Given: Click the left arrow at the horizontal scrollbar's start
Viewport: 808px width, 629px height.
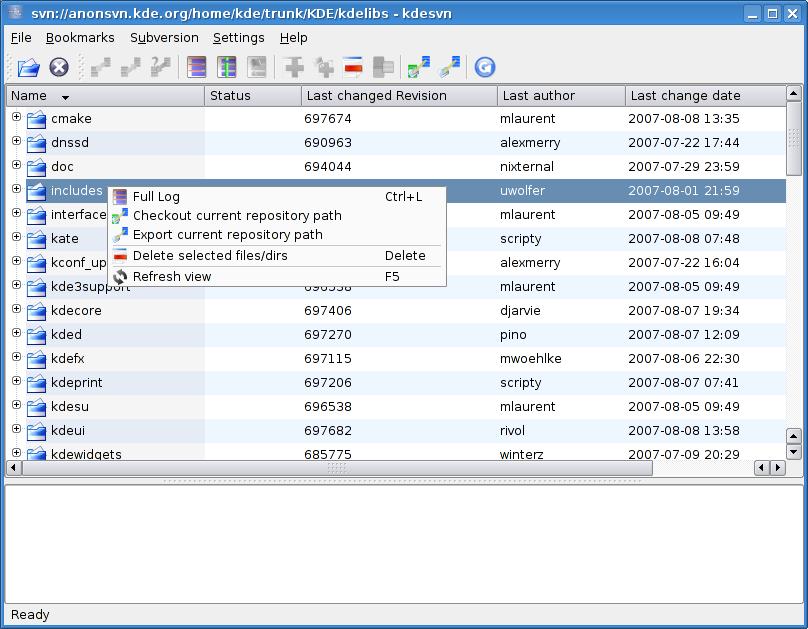Looking at the screenshot, I should [13, 468].
